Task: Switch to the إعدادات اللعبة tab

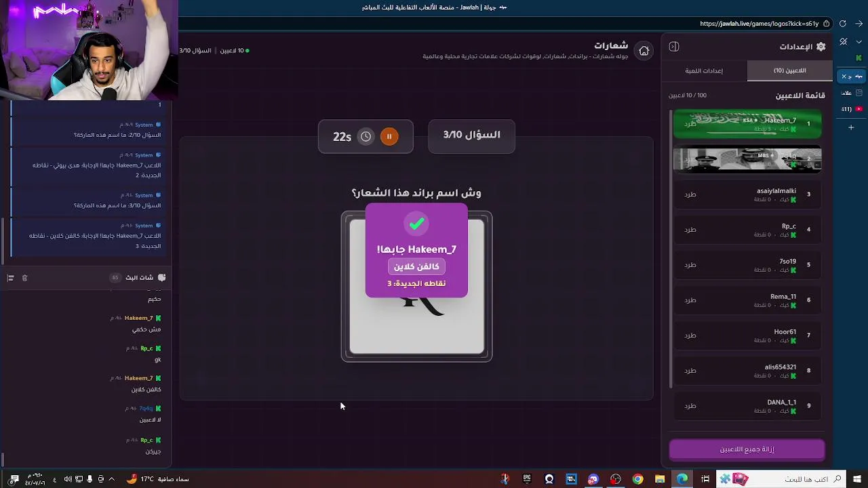Action: (704, 70)
